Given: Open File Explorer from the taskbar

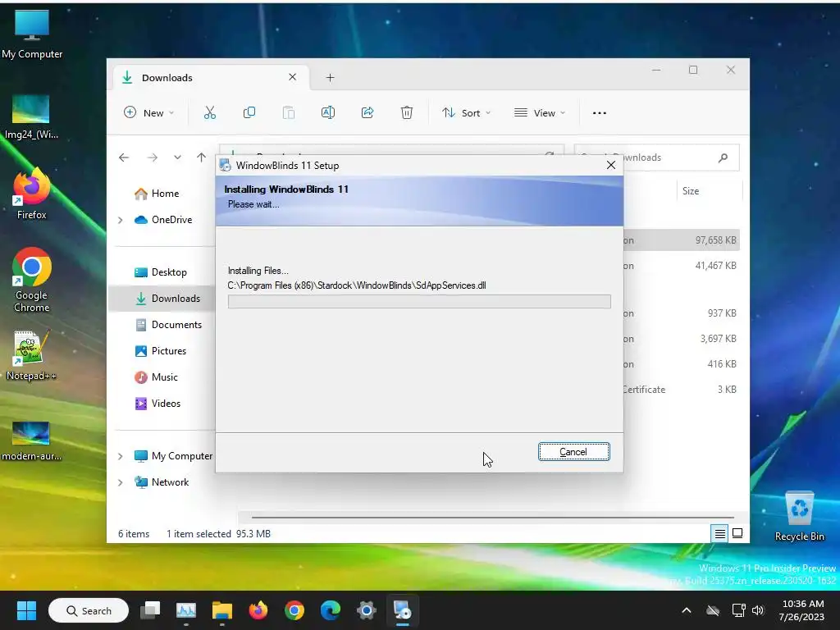Looking at the screenshot, I should [x=221, y=610].
